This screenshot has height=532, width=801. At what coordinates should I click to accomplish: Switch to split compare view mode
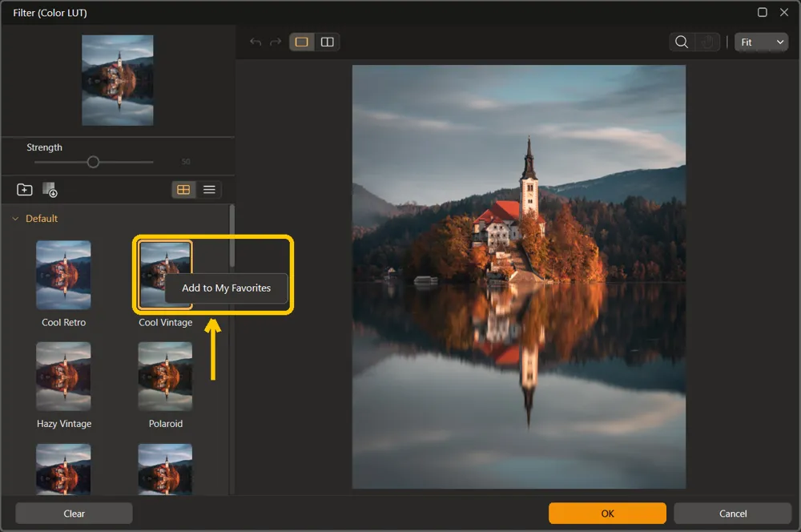point(327,42)
